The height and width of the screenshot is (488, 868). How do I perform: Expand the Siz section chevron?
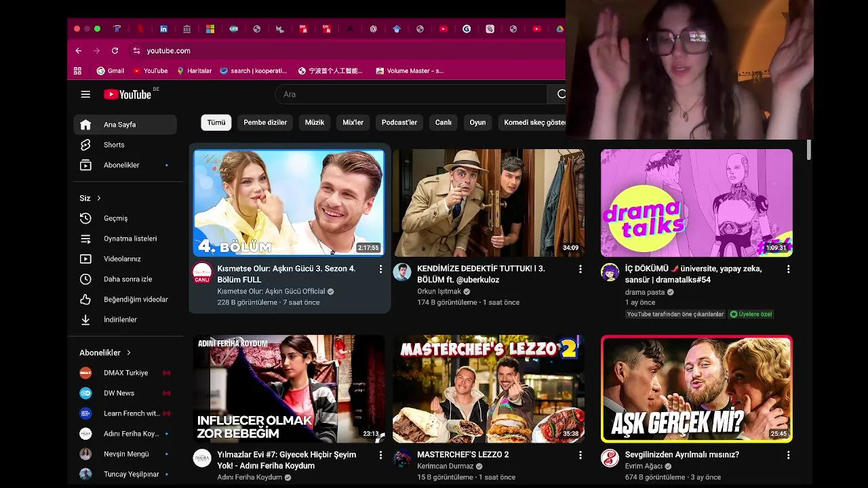tap(99, 199)
